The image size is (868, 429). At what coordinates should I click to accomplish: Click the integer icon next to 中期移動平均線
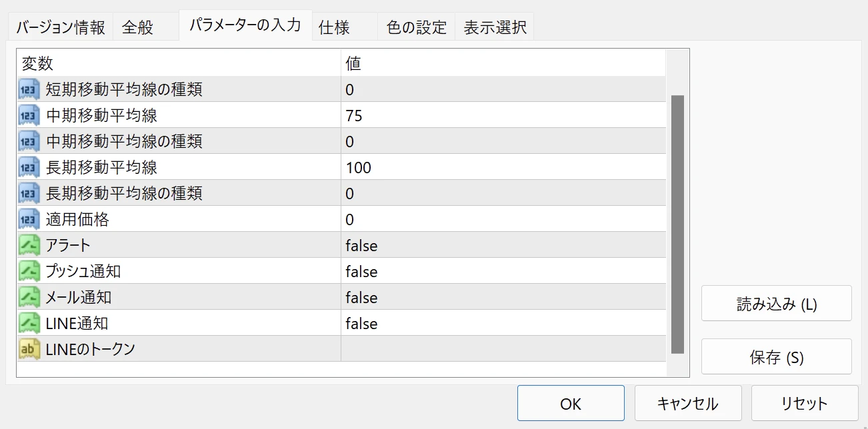pos(29,115)
